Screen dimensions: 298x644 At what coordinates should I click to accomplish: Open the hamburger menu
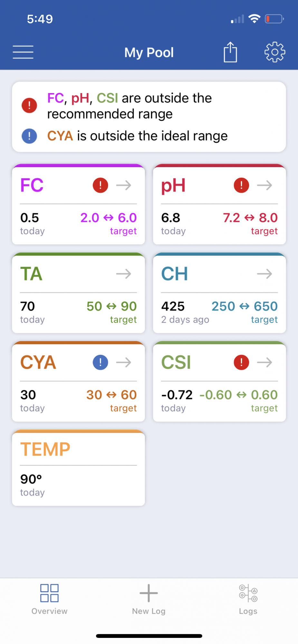point(23,52)
